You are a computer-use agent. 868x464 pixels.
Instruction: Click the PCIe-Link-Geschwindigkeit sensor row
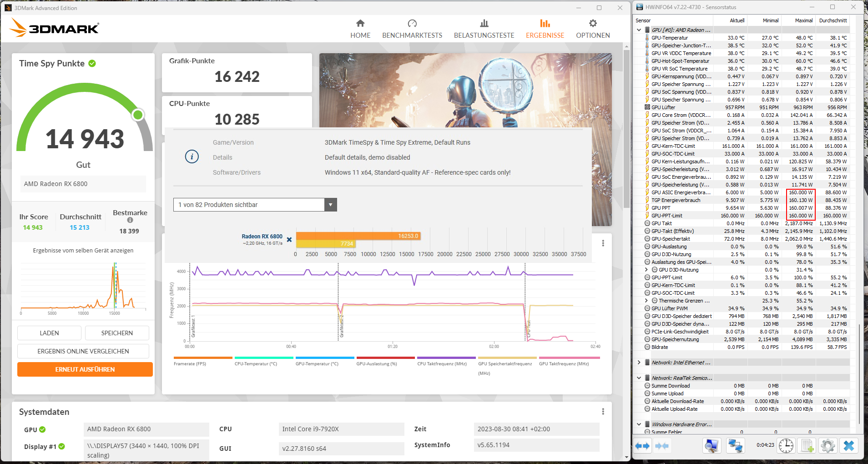(742, 332)
